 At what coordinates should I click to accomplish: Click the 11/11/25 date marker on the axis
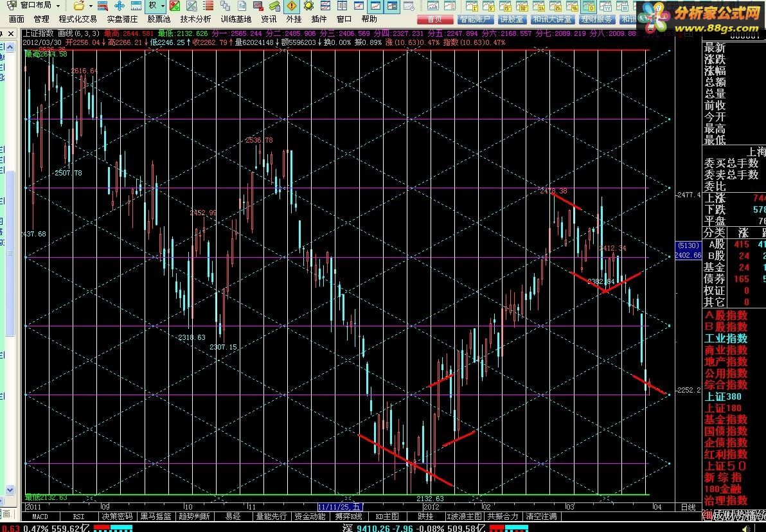(x=341, y=507)
